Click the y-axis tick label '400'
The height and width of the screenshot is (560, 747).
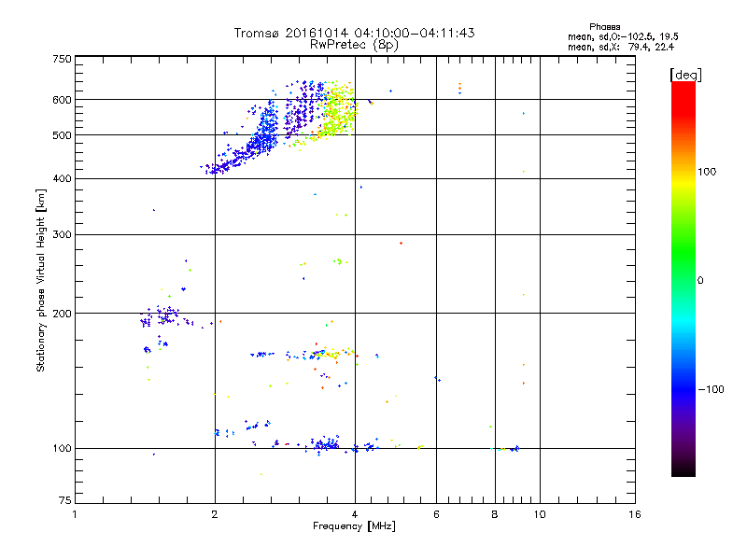[62, 179]
